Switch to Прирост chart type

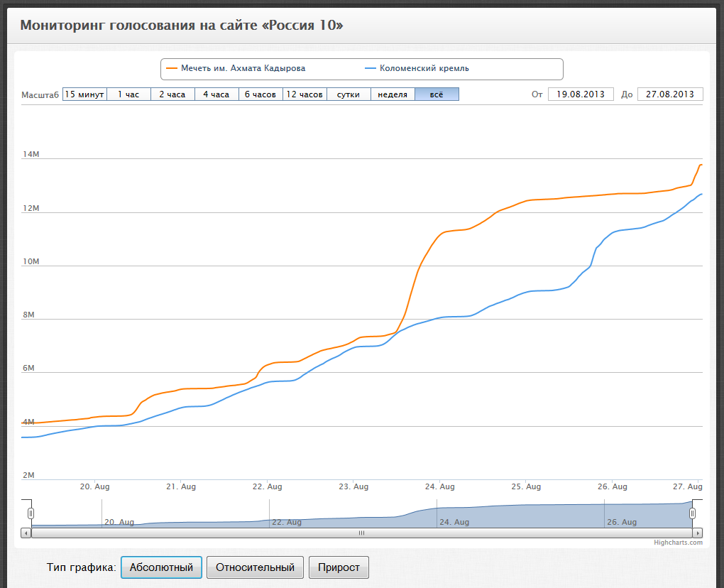pos(339,567)
